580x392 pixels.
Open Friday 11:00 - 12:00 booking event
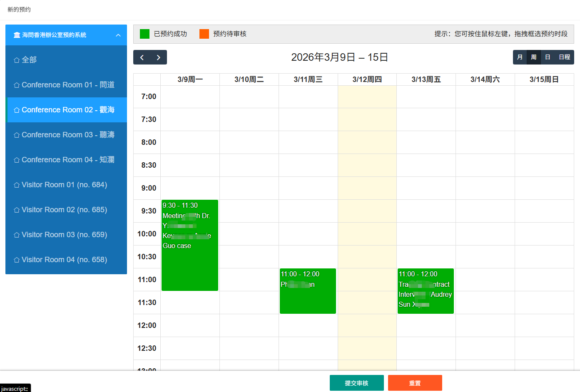click(x=426, y=290)
